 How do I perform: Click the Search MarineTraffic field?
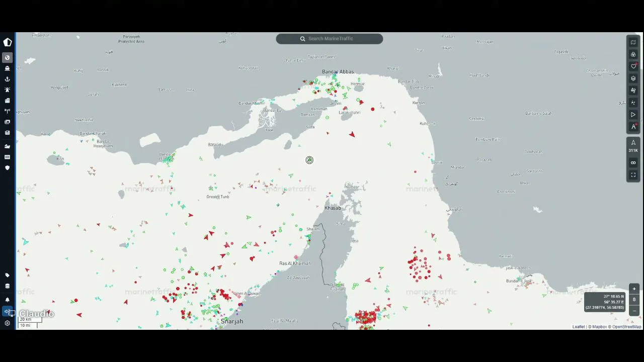[330, 39]
